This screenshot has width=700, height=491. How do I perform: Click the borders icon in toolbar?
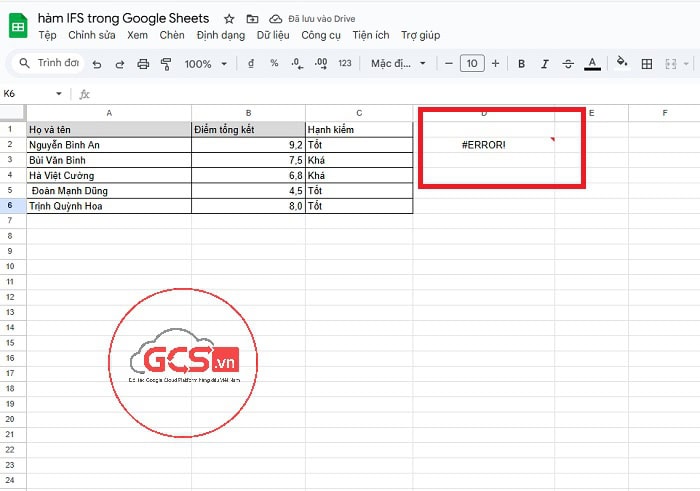pyautogui.click(x=647, y=64)
